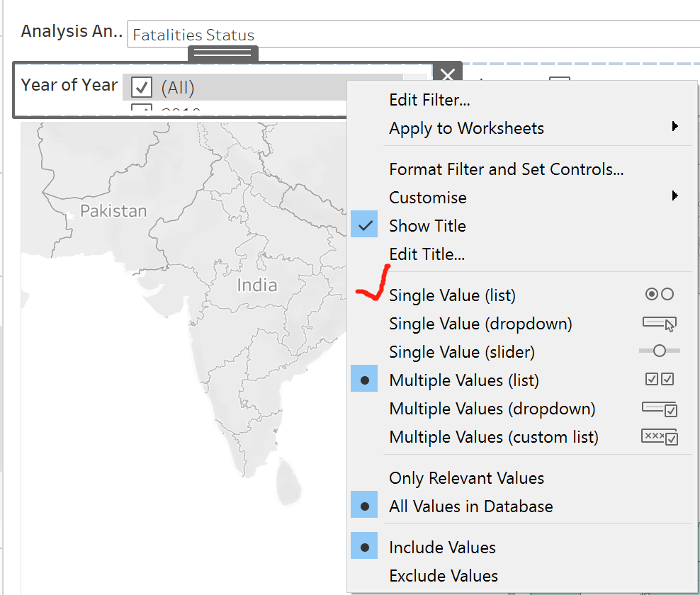Click the Multiple Values list checkboxes icon
The image size is (700, 595).
coord(659,380)
